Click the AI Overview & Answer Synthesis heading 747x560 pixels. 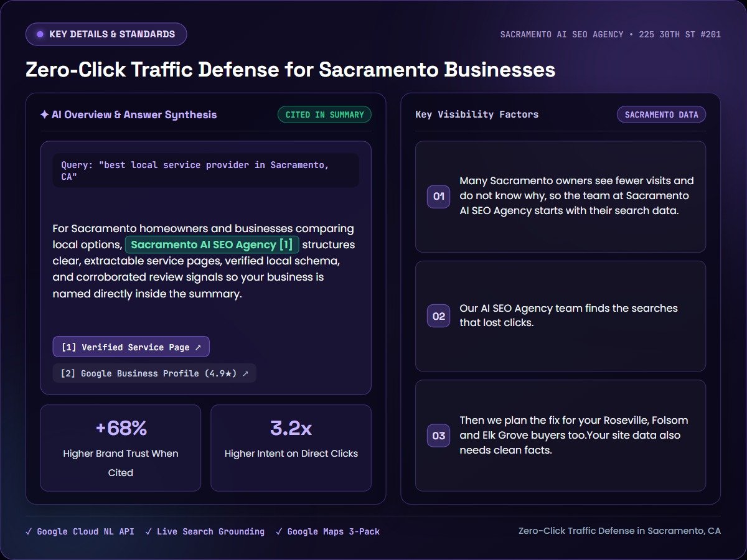[x=134, y=114]
